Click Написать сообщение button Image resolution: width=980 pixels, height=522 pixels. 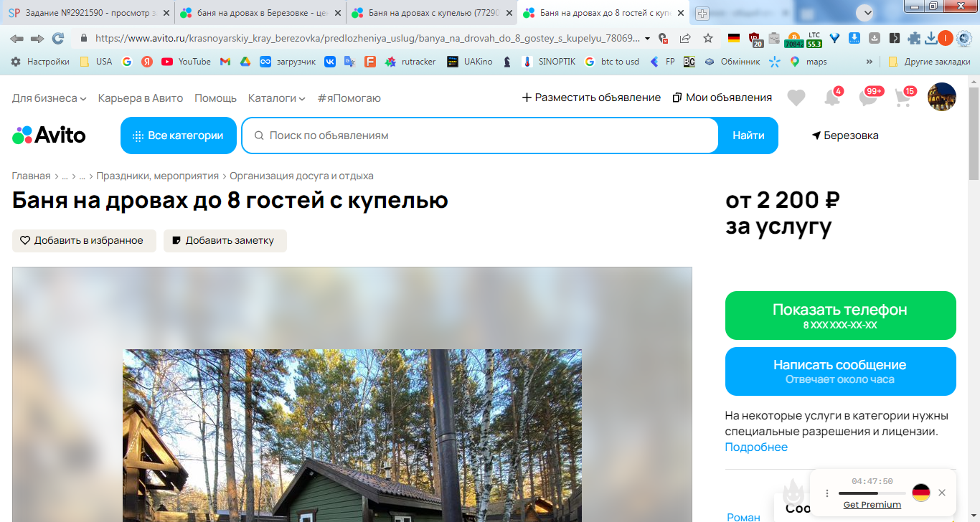pyautogui.click(x=841, y=371)
